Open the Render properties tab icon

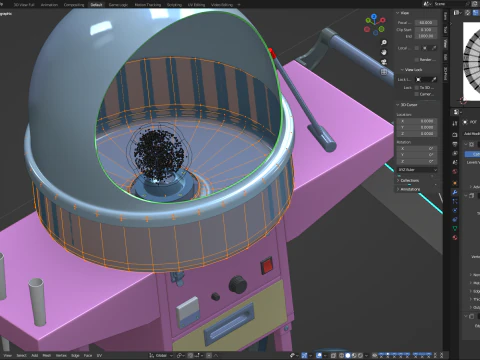tap(455, 135)
